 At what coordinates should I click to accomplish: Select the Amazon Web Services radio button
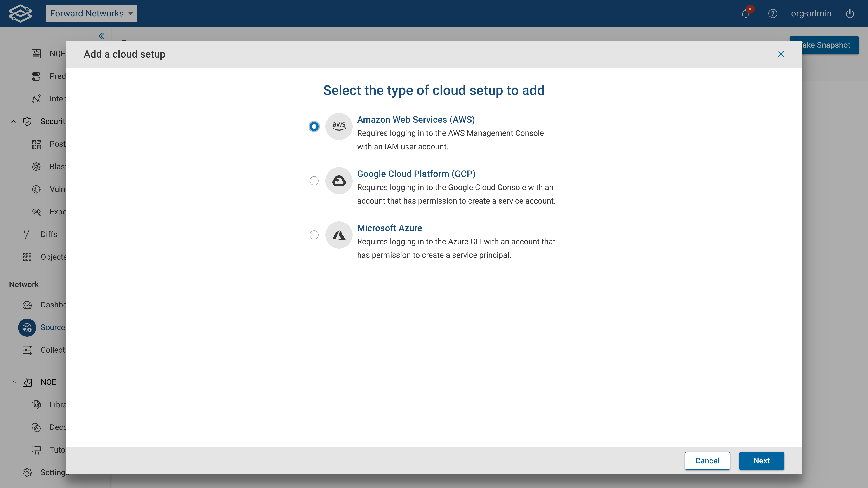coord(314,126)
